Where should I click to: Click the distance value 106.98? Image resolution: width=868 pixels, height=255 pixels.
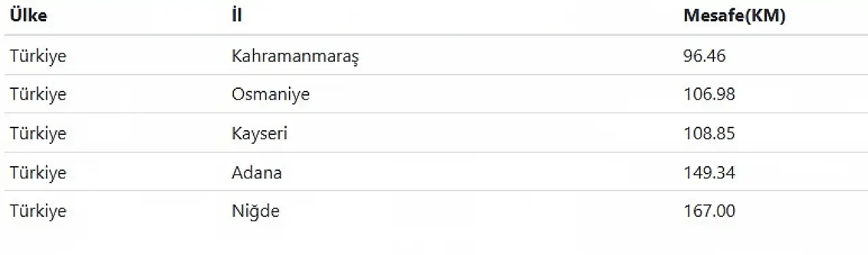pos(709,94)
